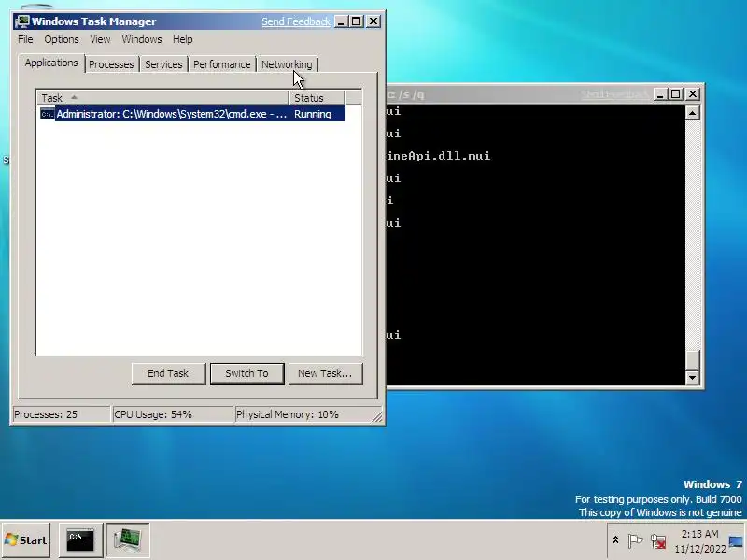Close the command prompt window

click(x=693, y=94)
